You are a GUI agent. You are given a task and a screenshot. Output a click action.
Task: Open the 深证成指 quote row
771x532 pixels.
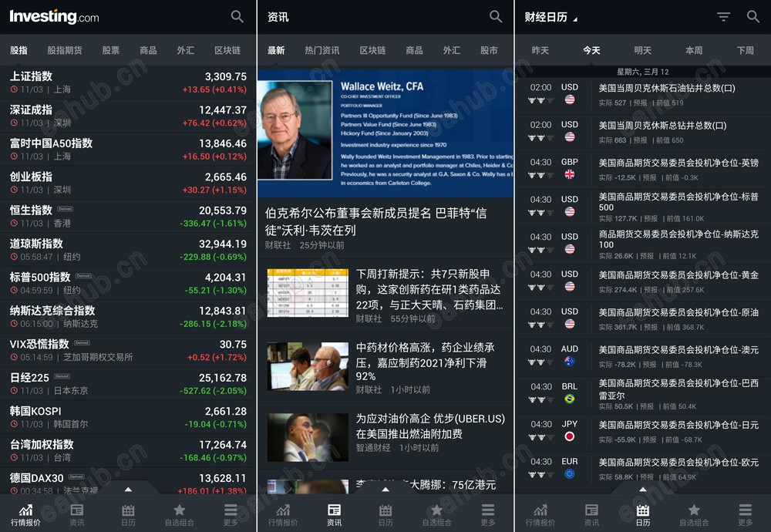point(128,116)
